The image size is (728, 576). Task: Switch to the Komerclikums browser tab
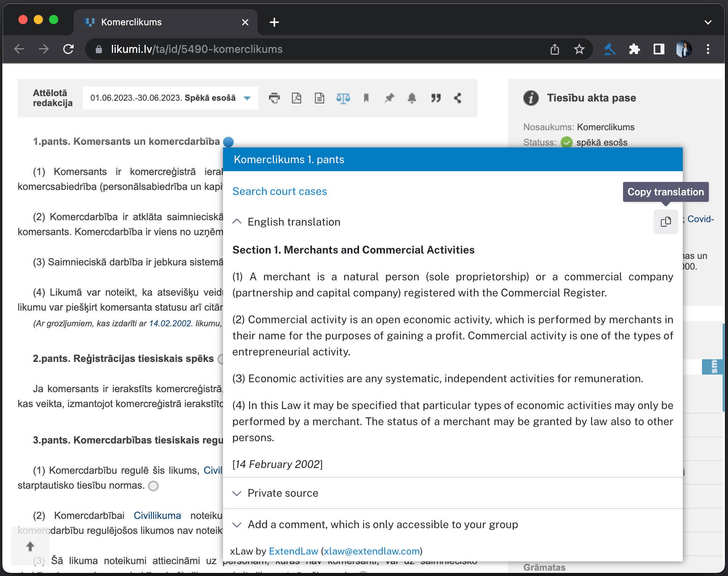[x=165, y=22]
